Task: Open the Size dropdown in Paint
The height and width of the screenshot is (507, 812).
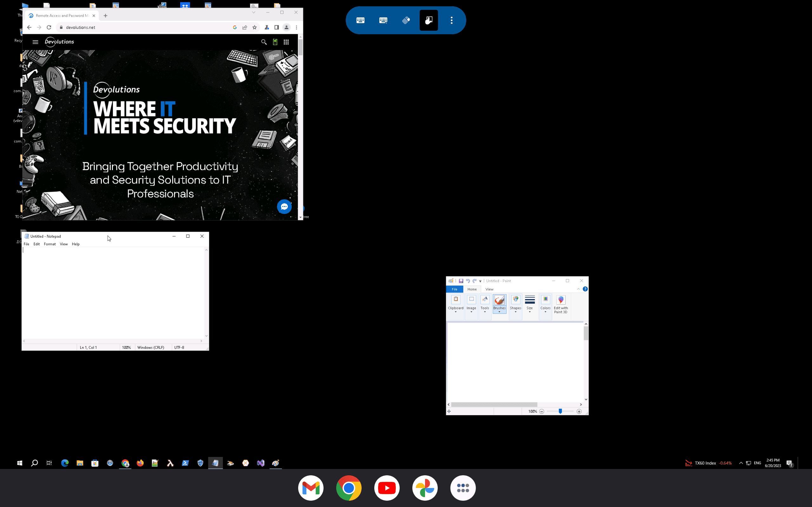Action: coord(530,312)
